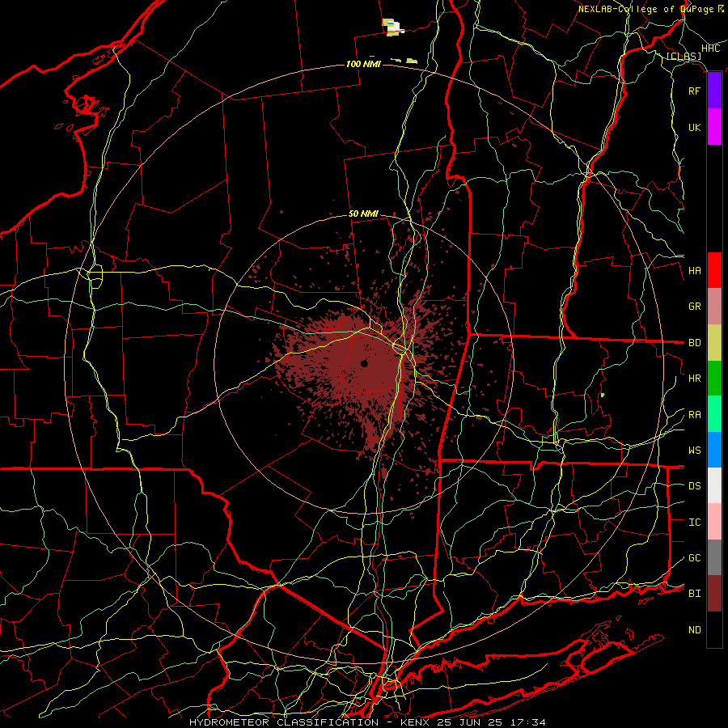
Task: Click the ND black legend swatch
Action: 714,629
